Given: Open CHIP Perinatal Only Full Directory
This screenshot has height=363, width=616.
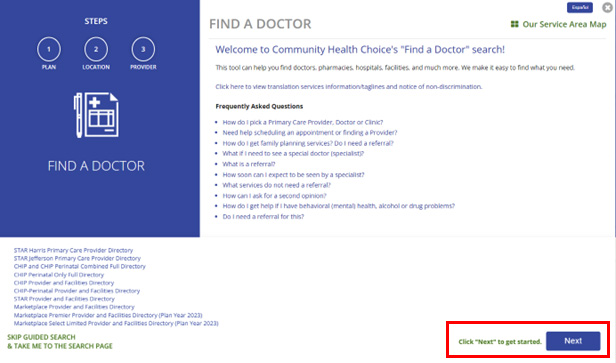Looking at the screenshot, I should pyautogui.click(x=59, y=275).
